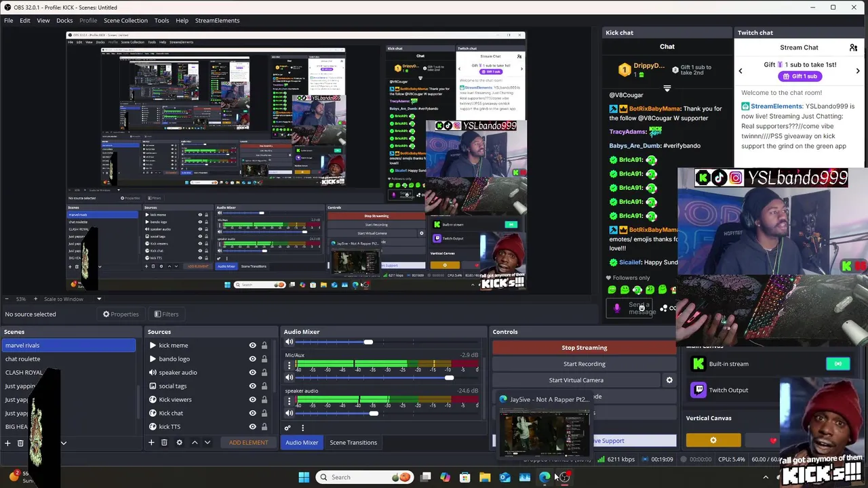The image size is (868, 488).
Task: Open Outlook from the taskbar
Action: pyautogui.click(x=505, y=477)
